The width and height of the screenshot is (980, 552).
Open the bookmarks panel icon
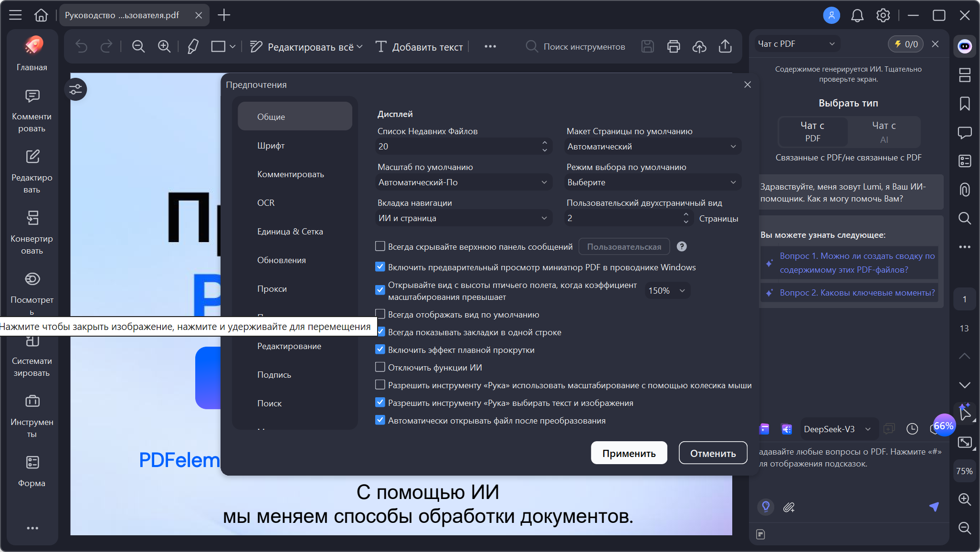click(x=964, y=104)
